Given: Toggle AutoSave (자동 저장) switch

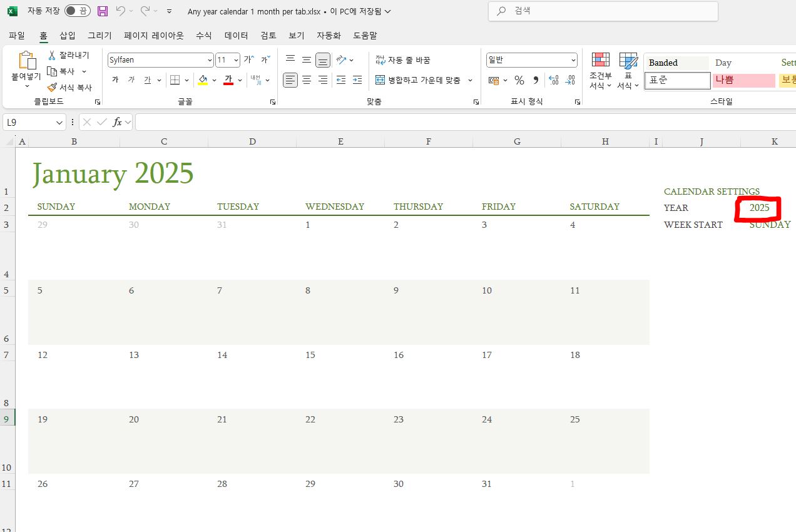Looking at the screenshot, I should 77,11.
